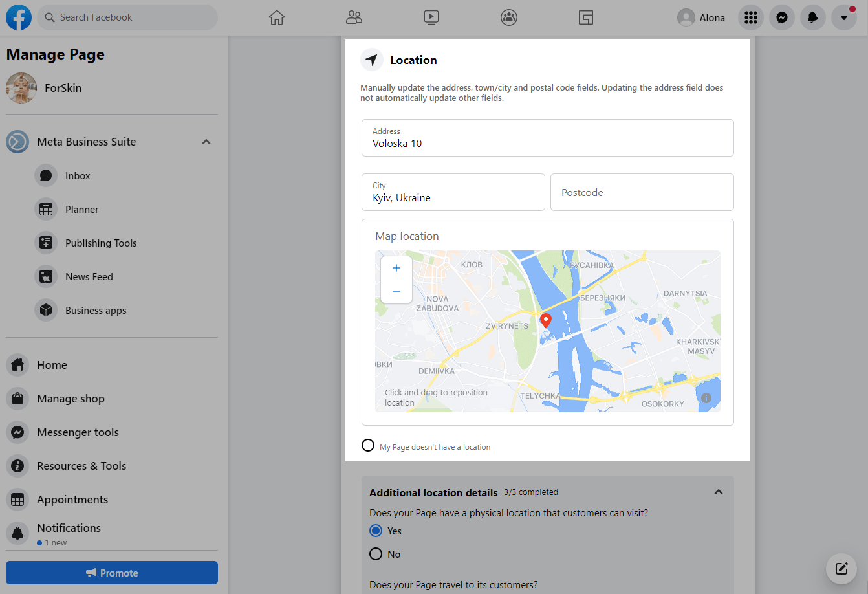Open the Messenger icon in top bar

(x=782, y=17)
